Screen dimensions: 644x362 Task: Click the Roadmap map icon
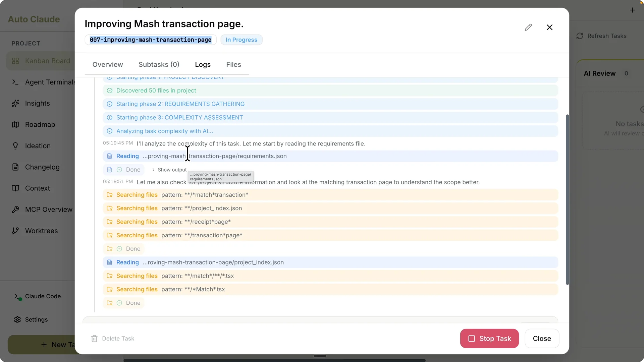coord(15,124)
